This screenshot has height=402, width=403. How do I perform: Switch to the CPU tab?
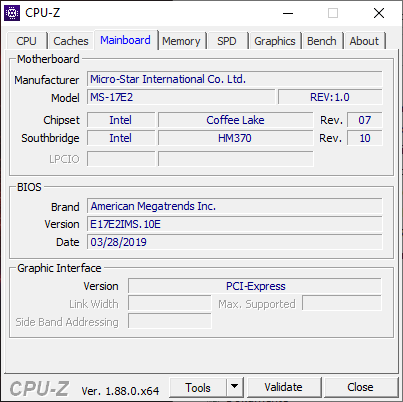[26, 41]
